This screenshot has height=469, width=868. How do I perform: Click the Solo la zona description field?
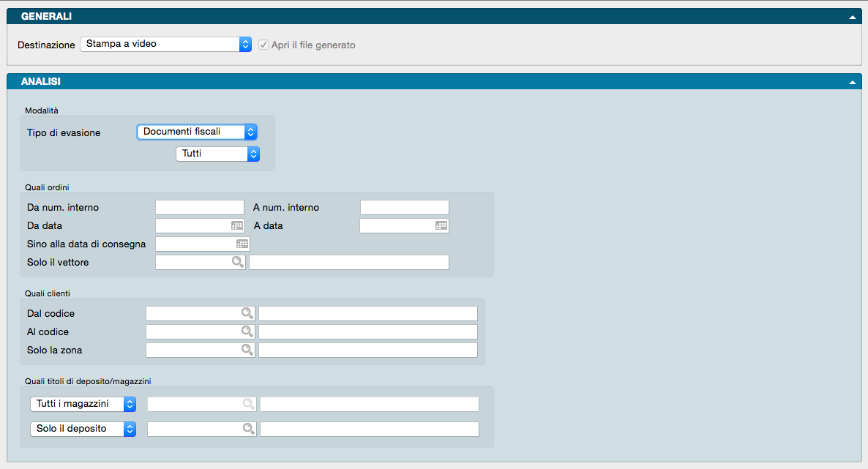pos(367,350)
